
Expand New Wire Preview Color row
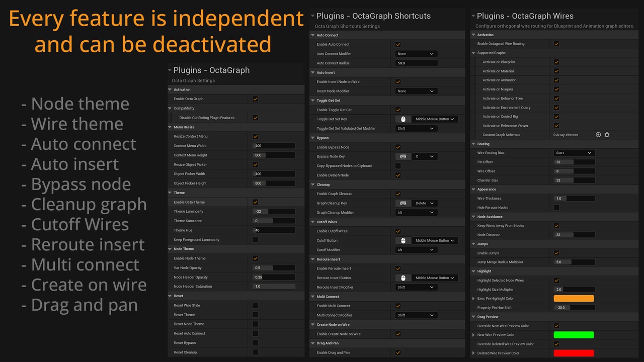(473, 335)
